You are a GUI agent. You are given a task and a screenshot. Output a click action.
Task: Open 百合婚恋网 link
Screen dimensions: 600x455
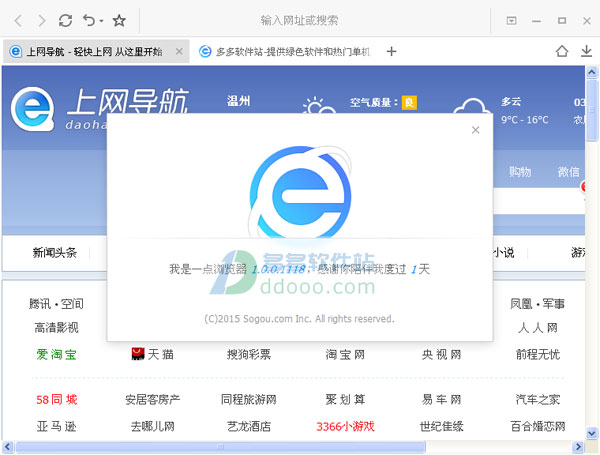click(x=538, y=426)
